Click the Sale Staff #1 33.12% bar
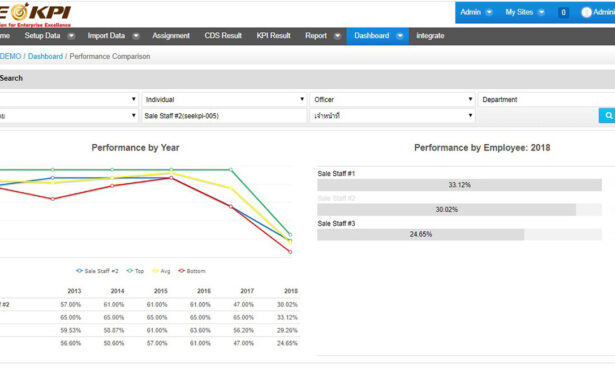Screen dimensions: 615x384 459,185
